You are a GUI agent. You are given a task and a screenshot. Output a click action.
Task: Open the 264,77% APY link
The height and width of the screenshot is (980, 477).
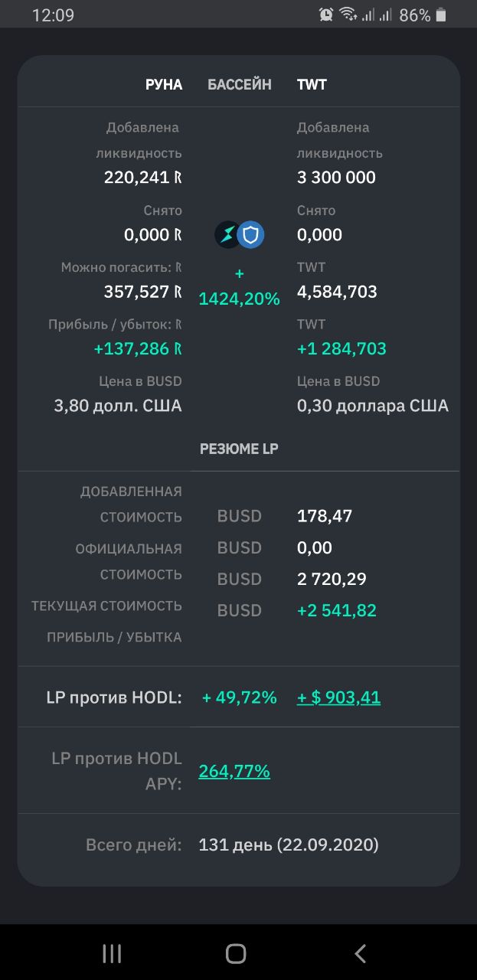(234, 771)
